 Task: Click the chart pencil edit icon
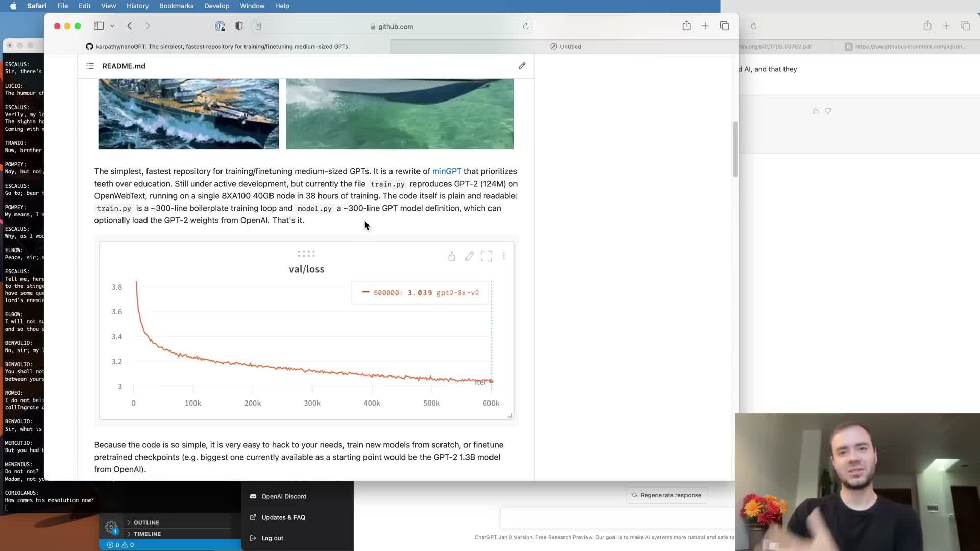[469, 256]
